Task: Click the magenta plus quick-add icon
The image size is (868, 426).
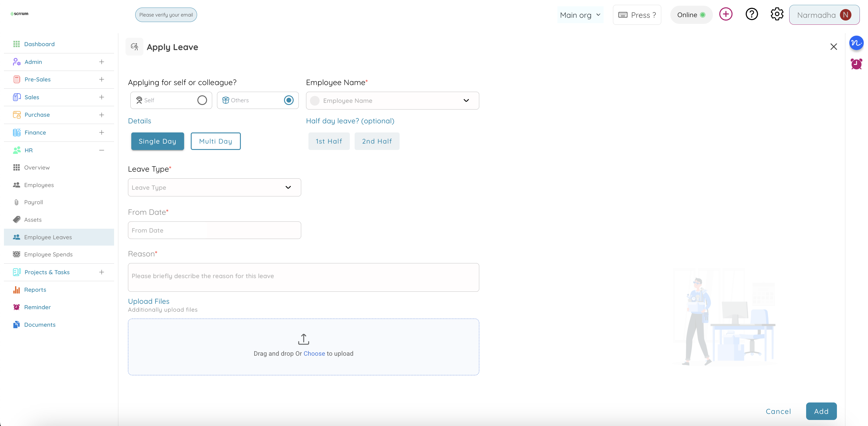Action: [x=726, y=14]
